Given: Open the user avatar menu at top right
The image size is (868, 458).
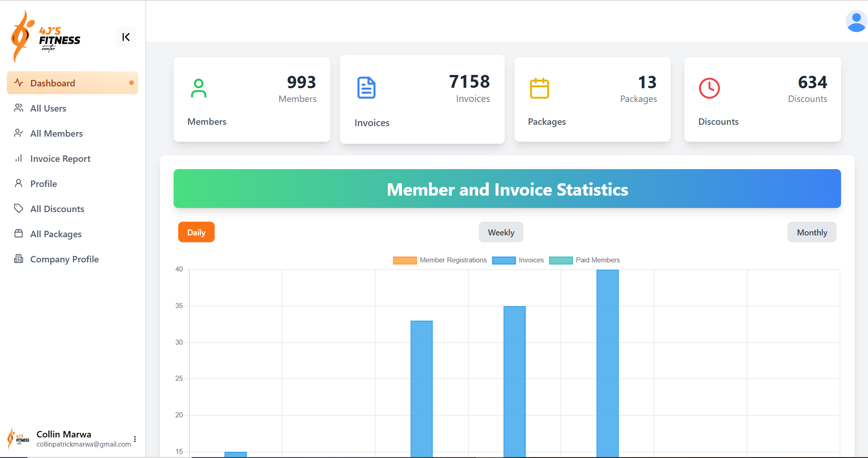Looking at the screenshot, I should tap(856, 21).
